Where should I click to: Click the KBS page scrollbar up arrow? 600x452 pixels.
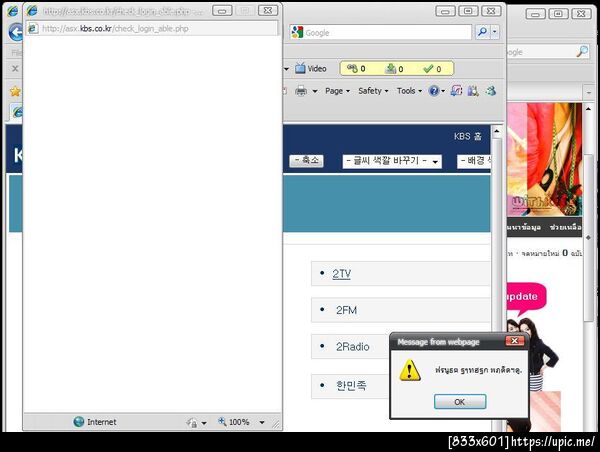497,132
